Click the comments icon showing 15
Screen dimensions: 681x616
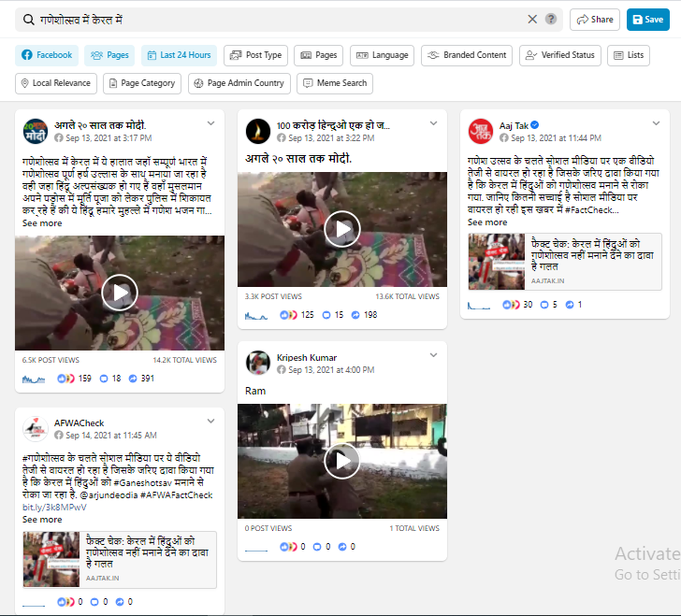tap(326, 315)
